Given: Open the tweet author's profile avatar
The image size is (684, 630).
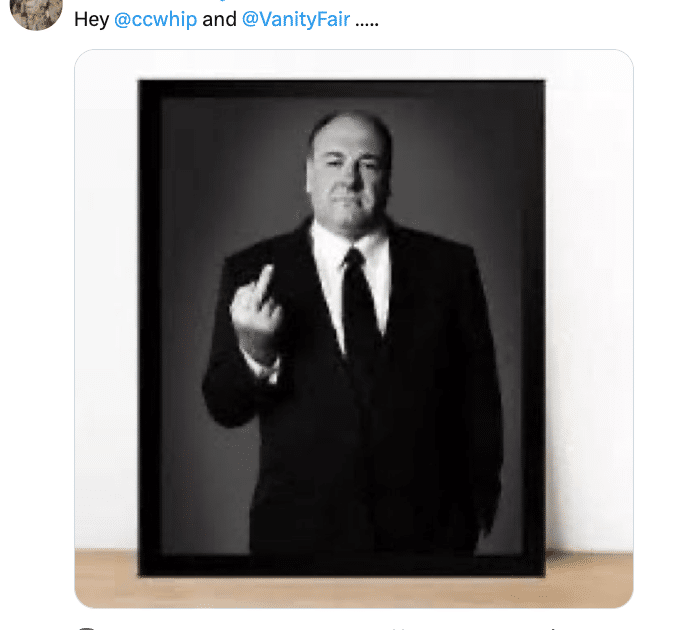Looking at the screenshot, I should coord(36,12).
